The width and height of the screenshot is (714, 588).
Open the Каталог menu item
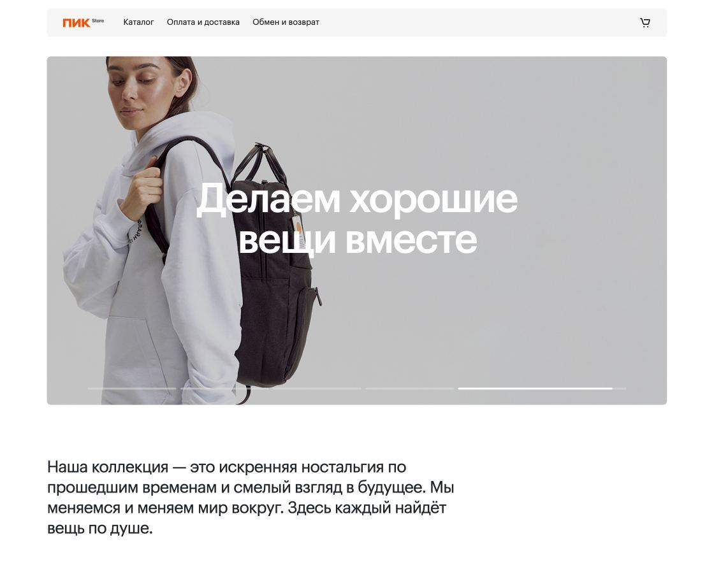(x=138, y=22)
